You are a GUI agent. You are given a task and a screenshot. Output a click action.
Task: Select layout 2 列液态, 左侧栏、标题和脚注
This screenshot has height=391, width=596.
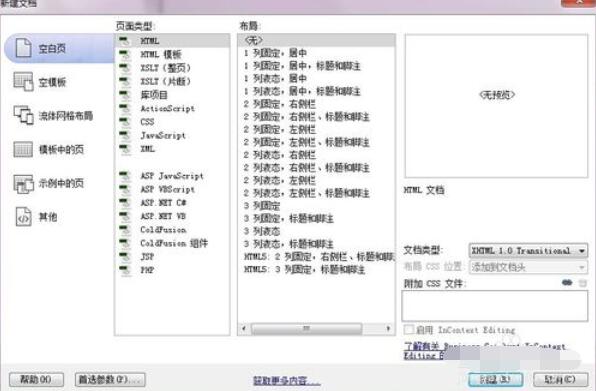tap(316, 193)
